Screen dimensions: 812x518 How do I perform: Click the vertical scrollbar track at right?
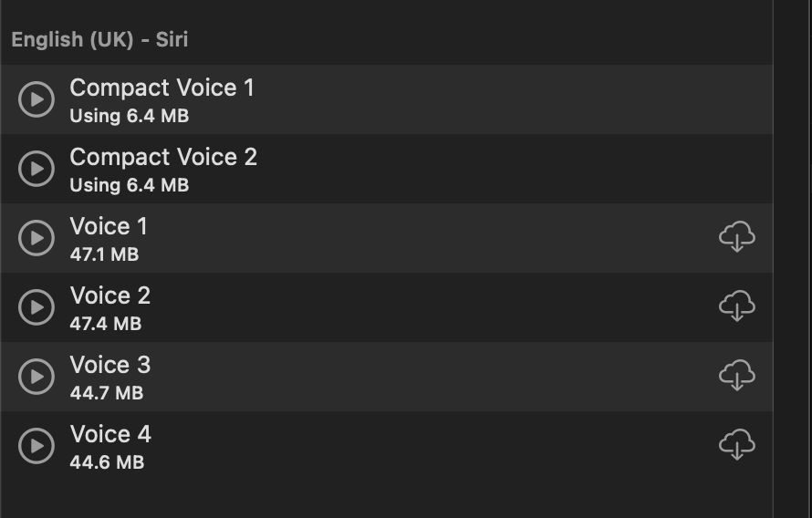pyautogui.click(x=793, y=259)
